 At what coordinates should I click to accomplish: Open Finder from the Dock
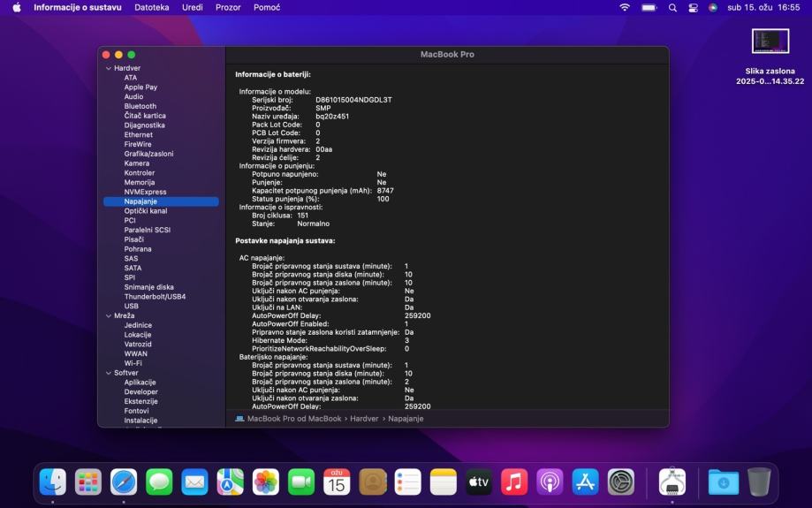53,482
